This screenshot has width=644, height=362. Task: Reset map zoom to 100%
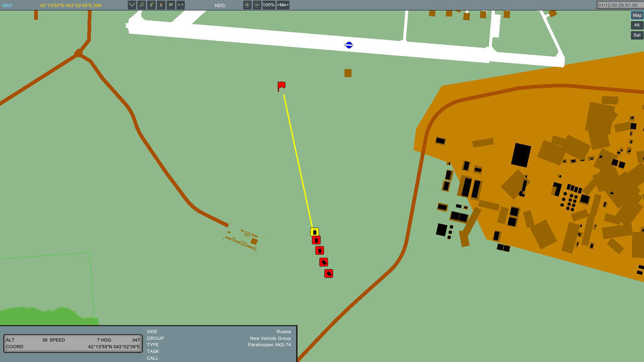(x=269, y=5)
